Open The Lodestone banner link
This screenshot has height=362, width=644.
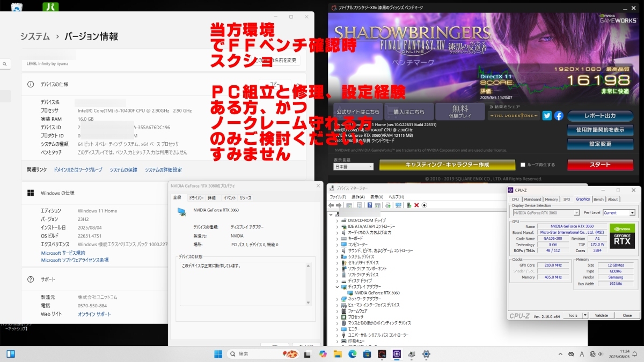[x=514, y=116]
